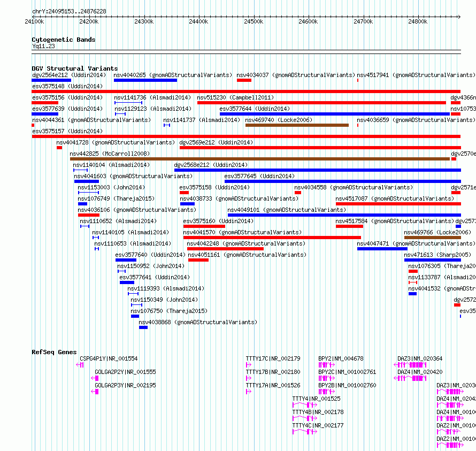Viewport: 476px width, 451px height.
Task: Click nsv4041728 gnomAD variant label
Action: [116, 142]
